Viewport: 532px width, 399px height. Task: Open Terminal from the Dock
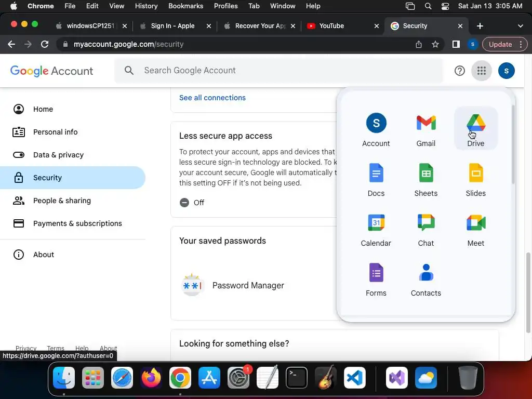(x=297, y=378)
